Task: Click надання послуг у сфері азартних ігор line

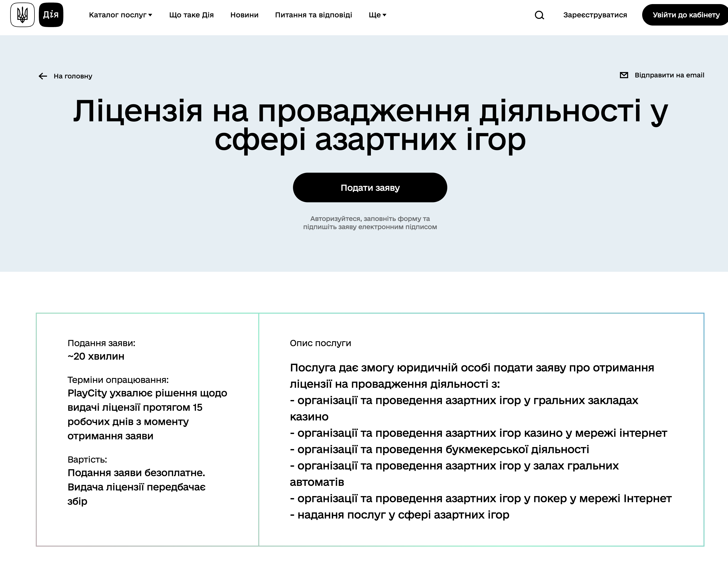Action: click(399, 515)
